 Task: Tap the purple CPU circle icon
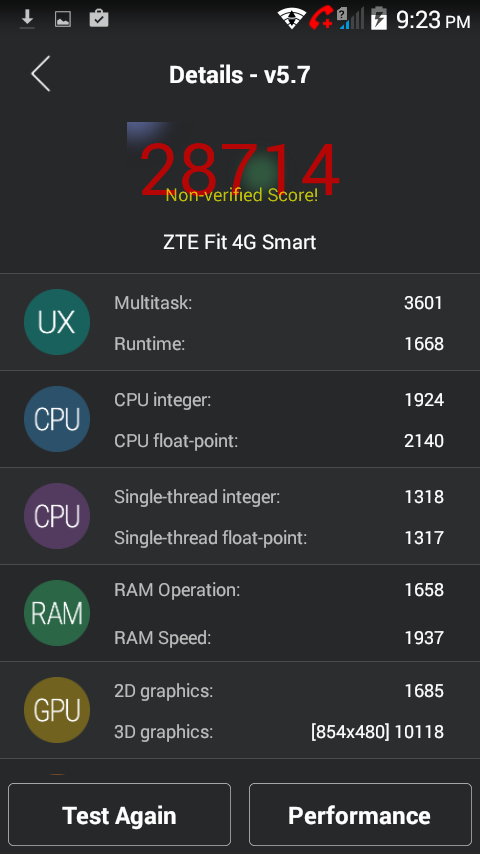tap(57, 516)
